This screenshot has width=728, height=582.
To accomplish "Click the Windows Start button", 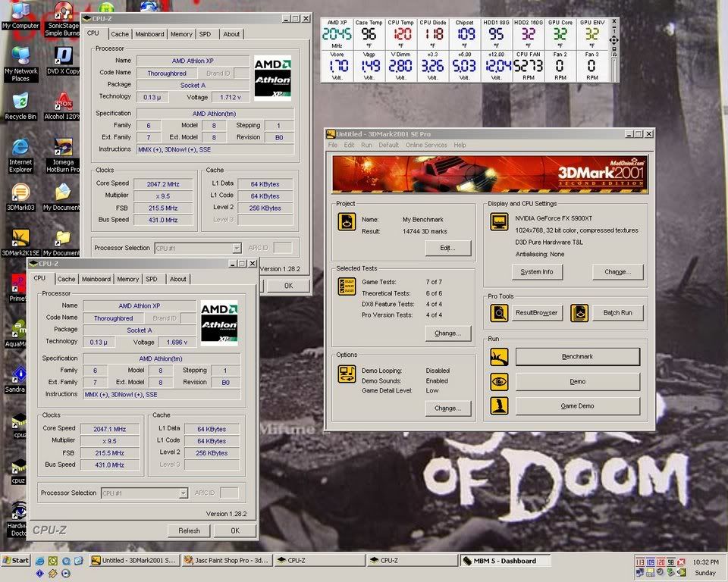I will coord(16,560).
